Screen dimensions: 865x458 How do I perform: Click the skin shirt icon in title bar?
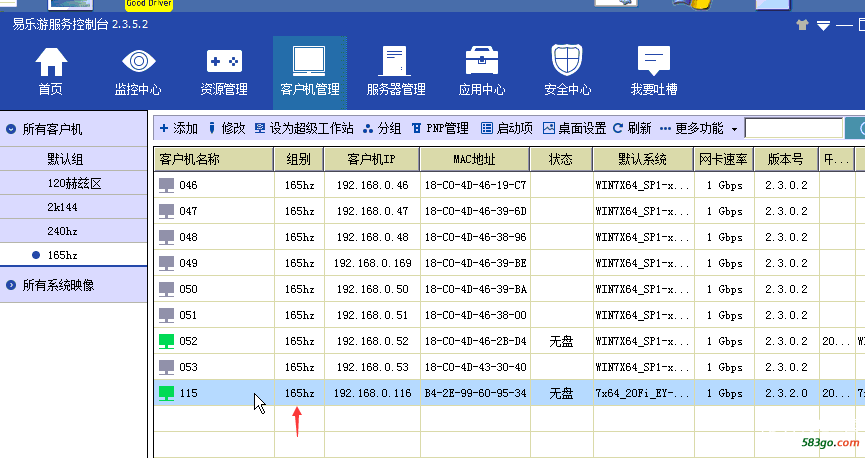coord(802,25)
